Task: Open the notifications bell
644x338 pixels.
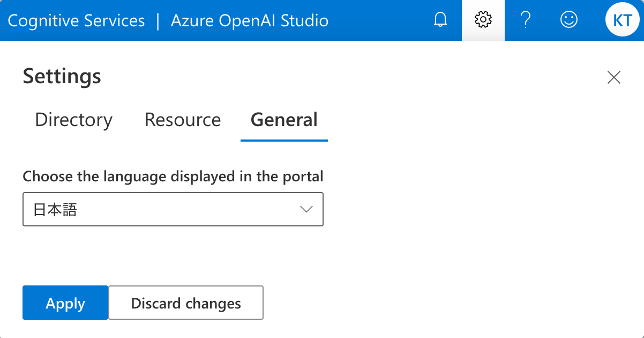Action: (x=439, y=20)
